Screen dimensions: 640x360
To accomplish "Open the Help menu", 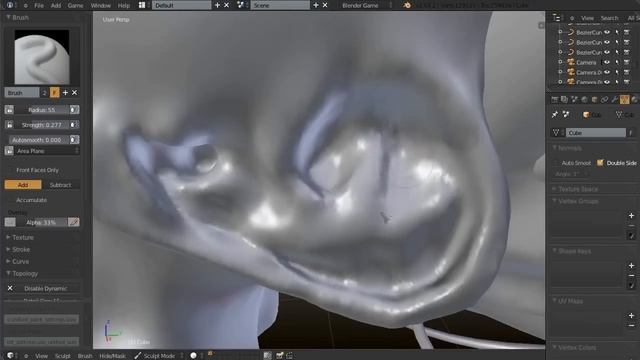I will (x=124, y=5).
